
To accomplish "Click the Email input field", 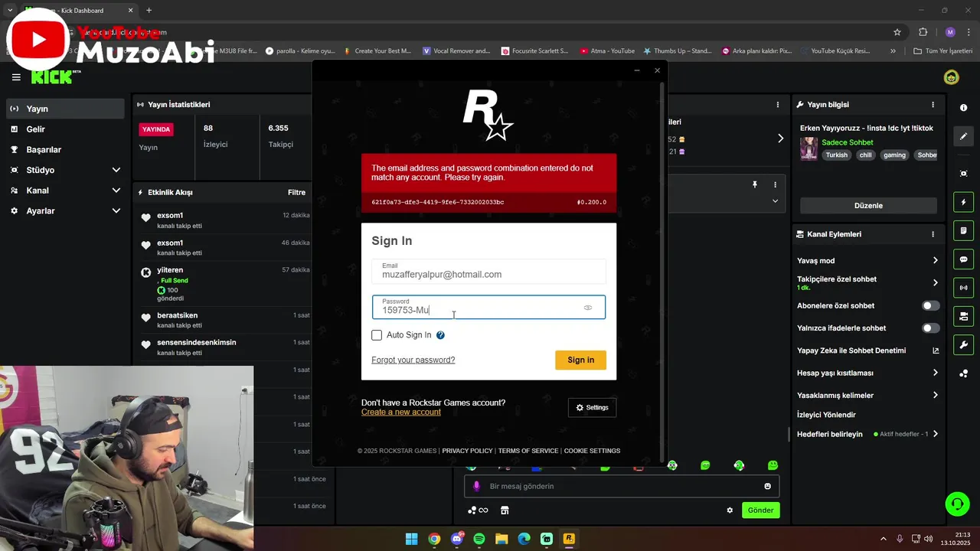I will click(488, 272).
